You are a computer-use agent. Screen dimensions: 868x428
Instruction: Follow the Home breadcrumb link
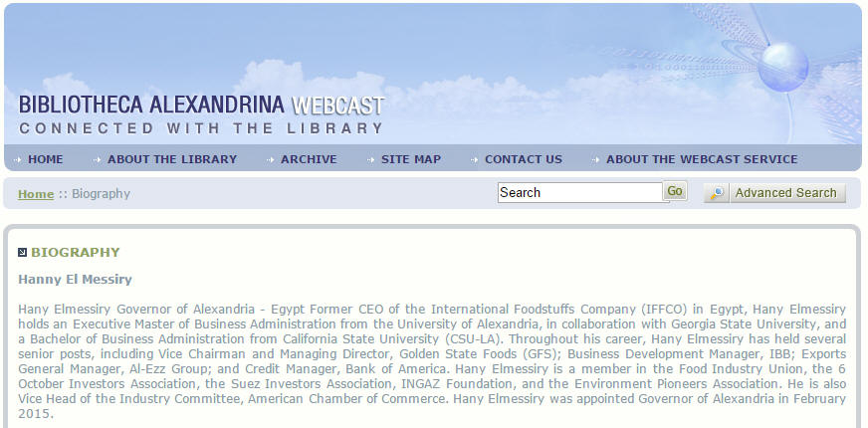click(36, 194)
